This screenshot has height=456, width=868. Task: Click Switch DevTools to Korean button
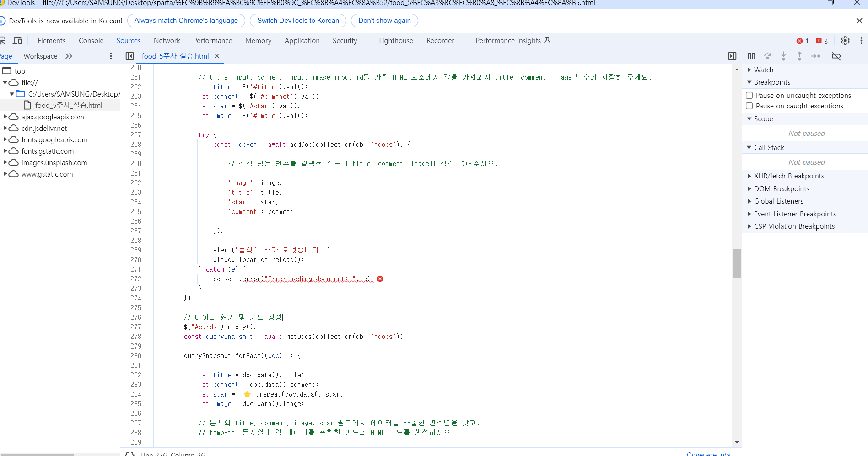(x=298, y=21)
